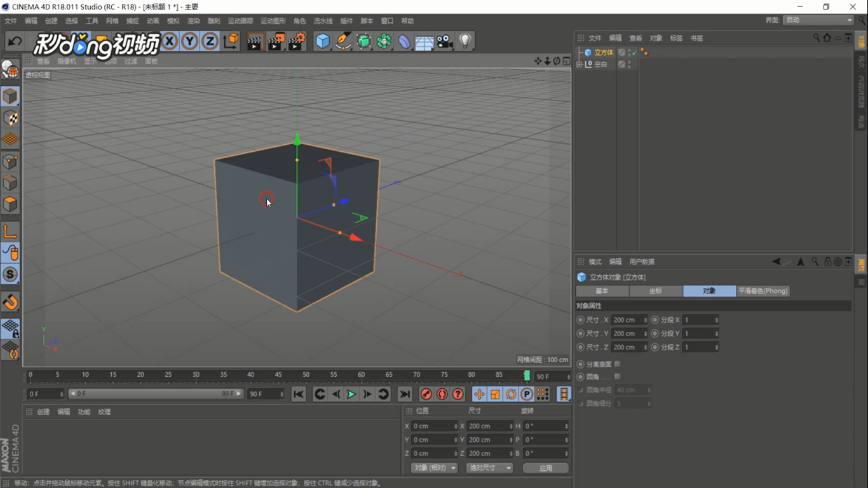
Task: Click the Light bulb icon
Action: point(465,41)
